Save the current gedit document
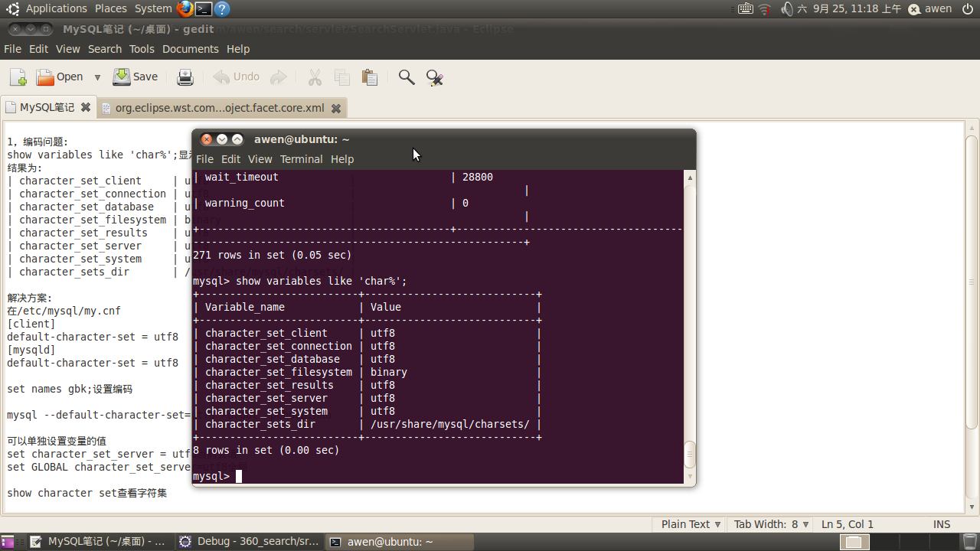The image size is (980, 551). [136, 77]
